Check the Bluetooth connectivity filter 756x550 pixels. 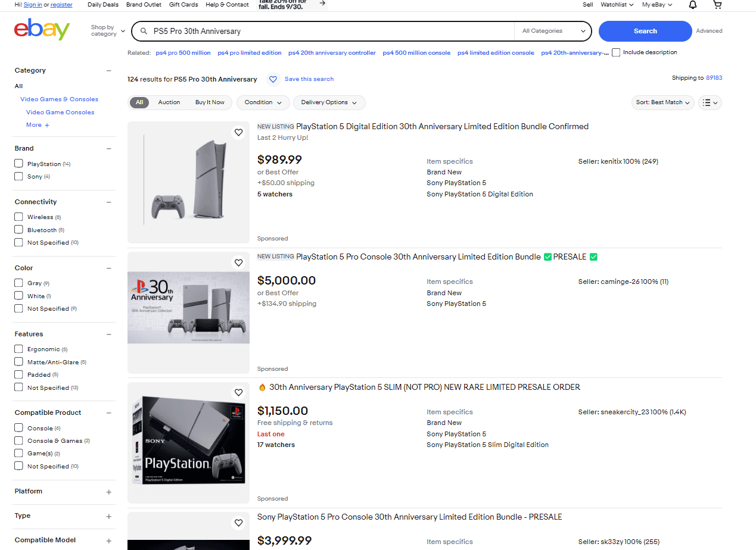(19, 230)
